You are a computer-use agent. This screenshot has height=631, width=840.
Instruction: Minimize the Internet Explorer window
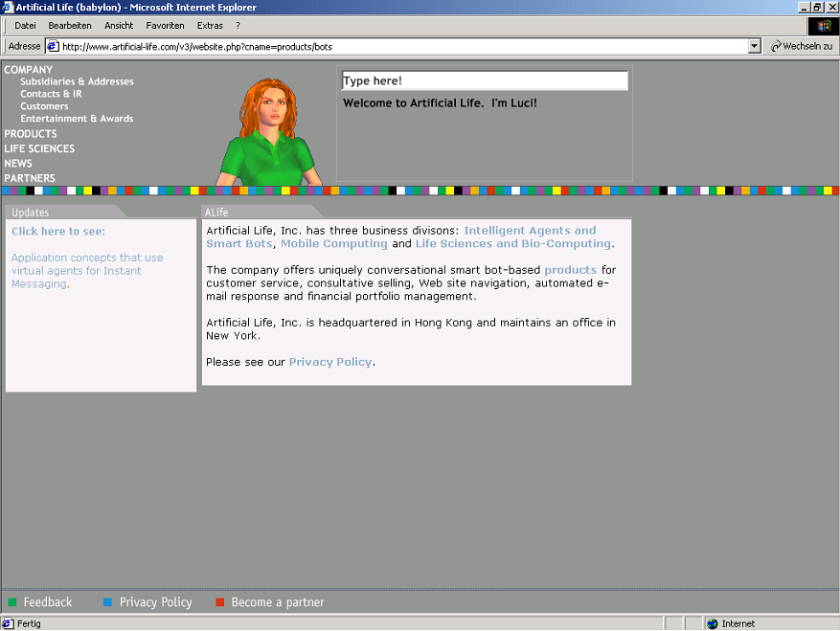tap(805, 7)
